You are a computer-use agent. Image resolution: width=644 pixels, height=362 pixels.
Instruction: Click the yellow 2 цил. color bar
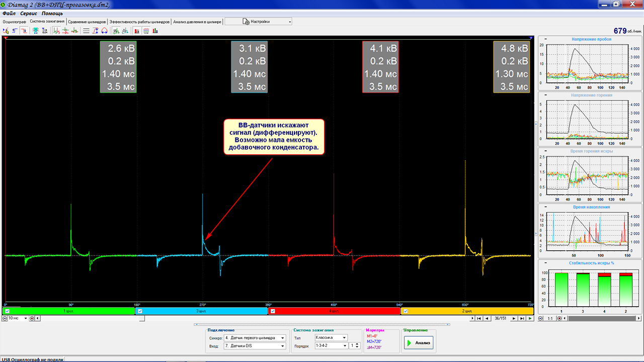467,311
